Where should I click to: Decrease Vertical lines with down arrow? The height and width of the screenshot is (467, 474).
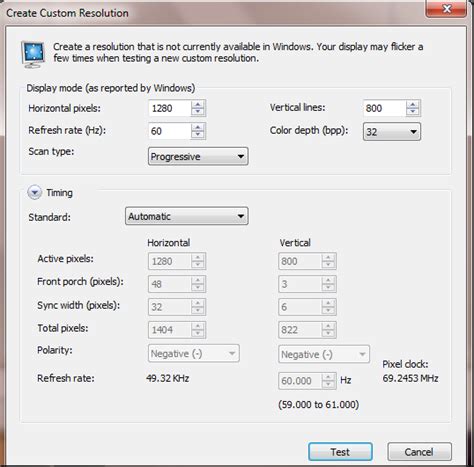click(x=413, y=112)
